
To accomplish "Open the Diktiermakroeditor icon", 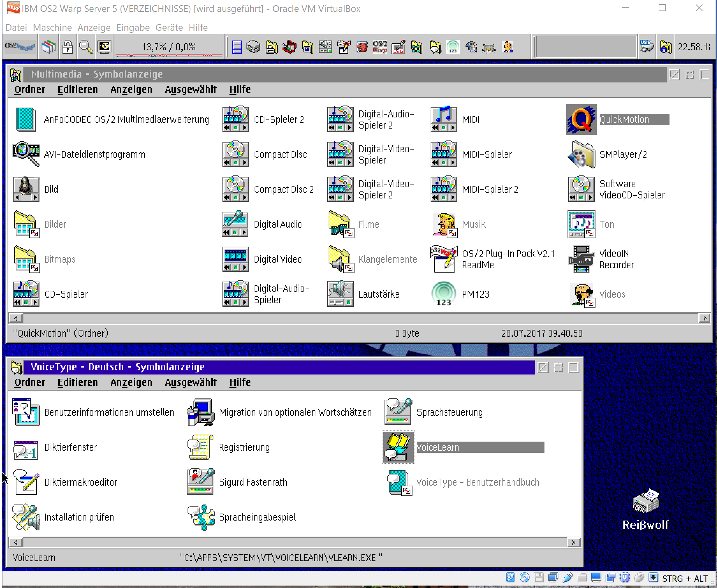I will 26,482.
